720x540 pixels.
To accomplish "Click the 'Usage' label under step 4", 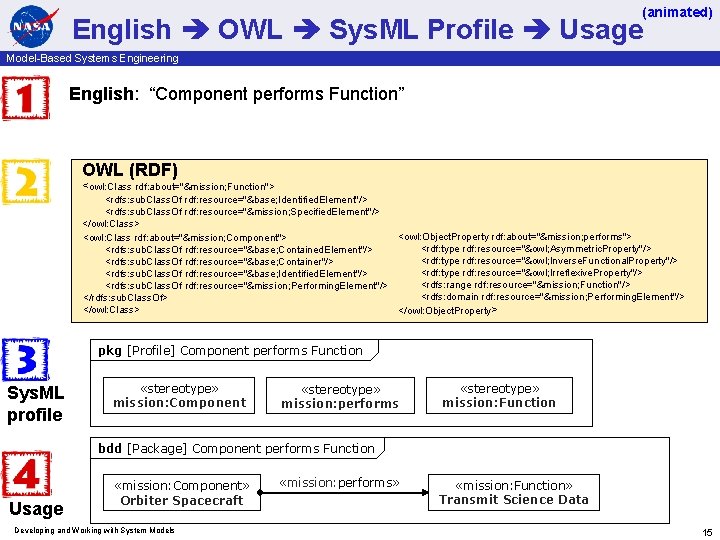I will (36, 509).
